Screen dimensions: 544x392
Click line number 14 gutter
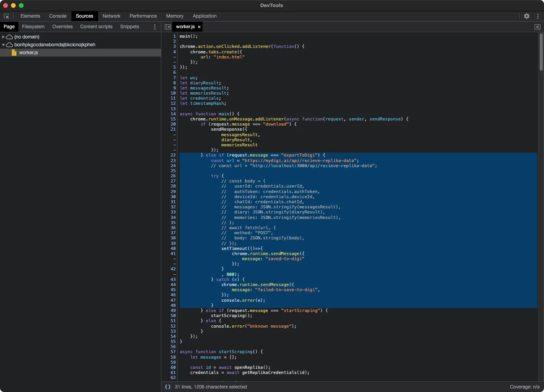coord(173,114)
